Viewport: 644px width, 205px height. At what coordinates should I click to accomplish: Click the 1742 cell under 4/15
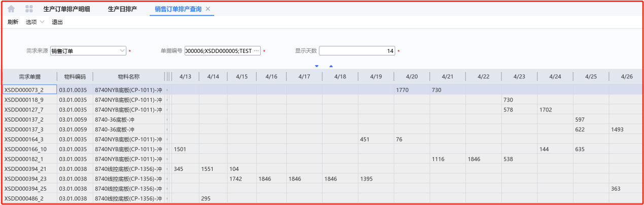click(242, 179)
